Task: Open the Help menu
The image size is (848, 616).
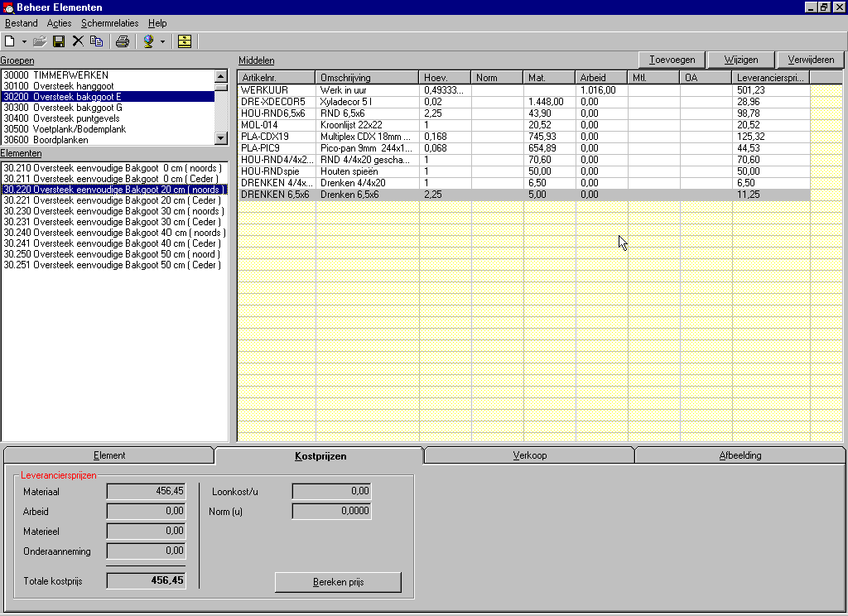Action: coord(157,23)
